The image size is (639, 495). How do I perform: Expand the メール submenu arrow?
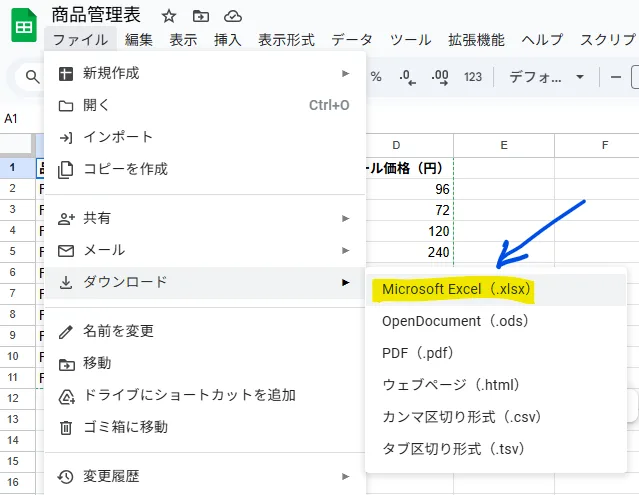click(x=346, y=250)
